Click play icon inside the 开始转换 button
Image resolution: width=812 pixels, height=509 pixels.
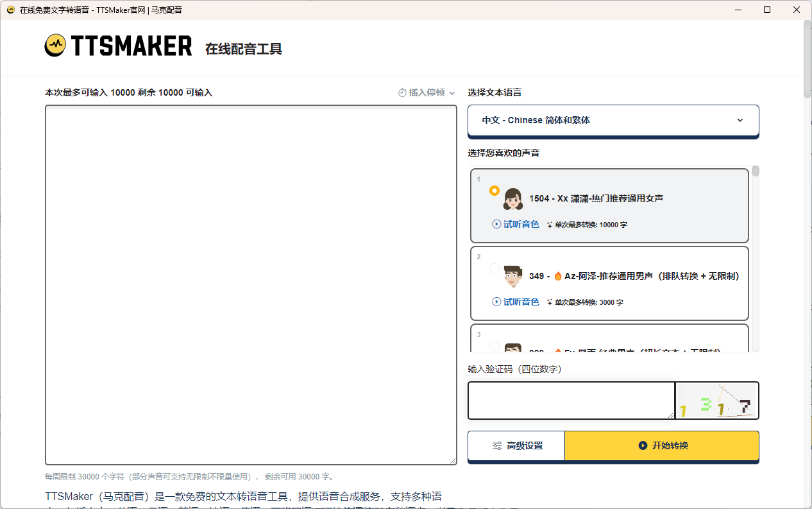coord(642,445)
